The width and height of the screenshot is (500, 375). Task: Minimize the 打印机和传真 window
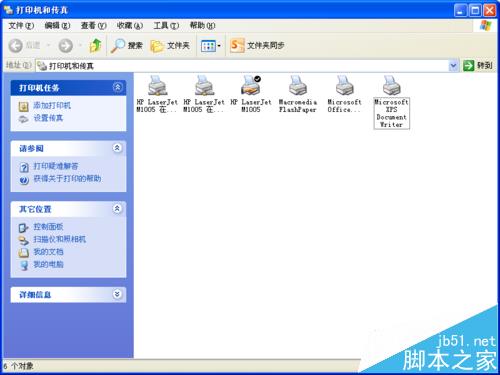460,11
